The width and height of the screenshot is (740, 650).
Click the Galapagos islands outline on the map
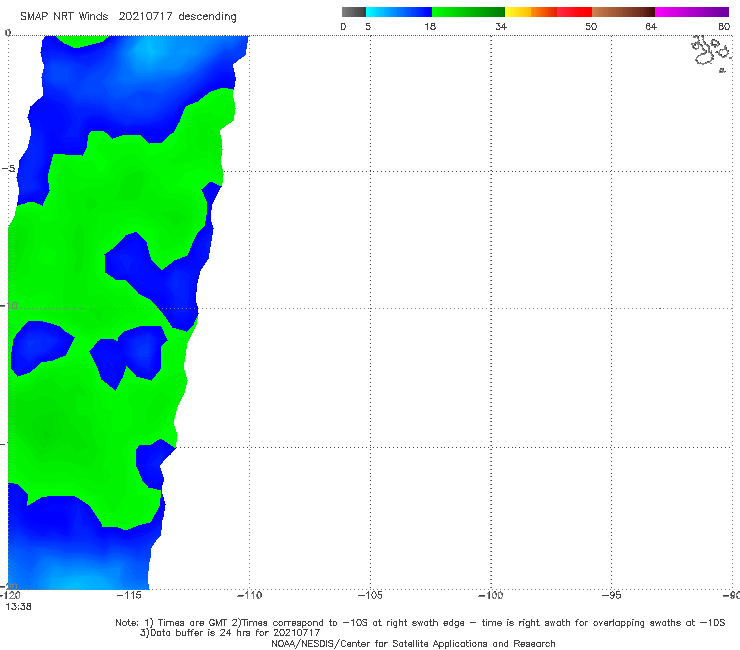point(711,52)
